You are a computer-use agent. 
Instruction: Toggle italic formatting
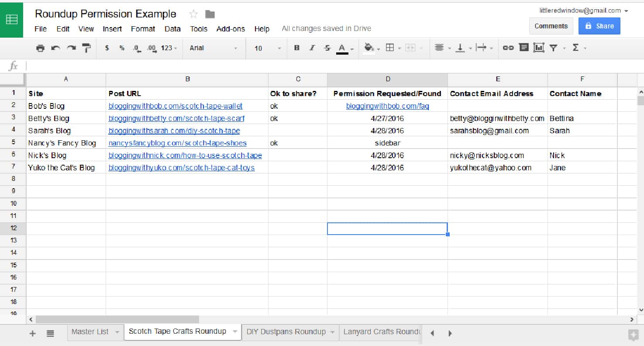tap(312, 48)
